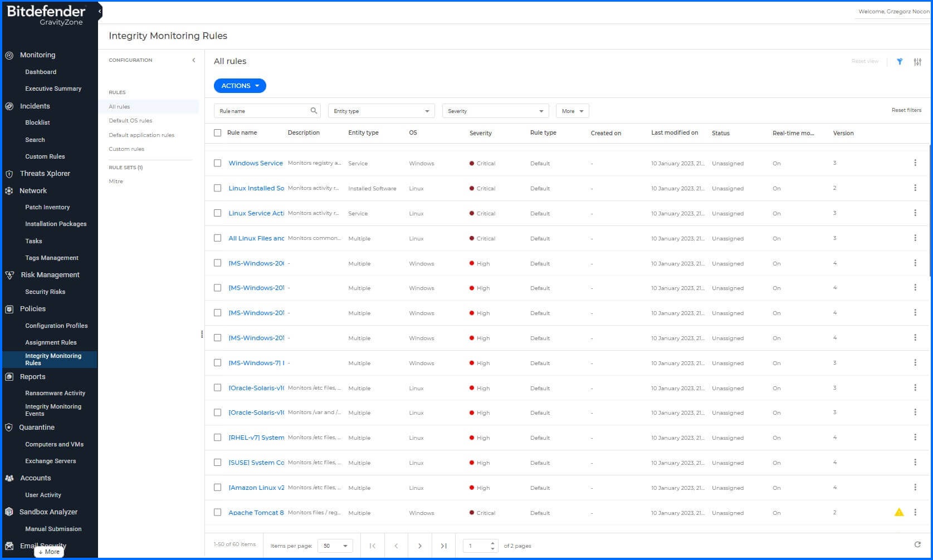Open row menu for RHEL-v7 System rule
The image size is (933, 560).
point(915,438)
